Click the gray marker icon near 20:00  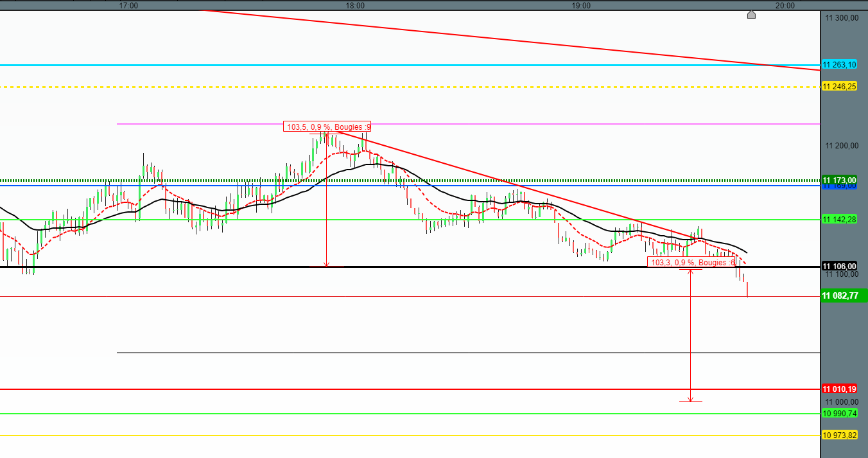tap(751, 14)
